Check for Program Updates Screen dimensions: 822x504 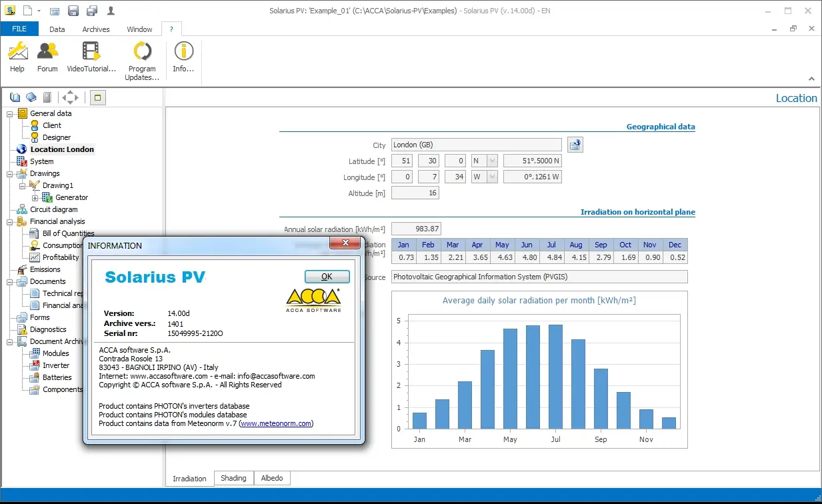(142, 61)
